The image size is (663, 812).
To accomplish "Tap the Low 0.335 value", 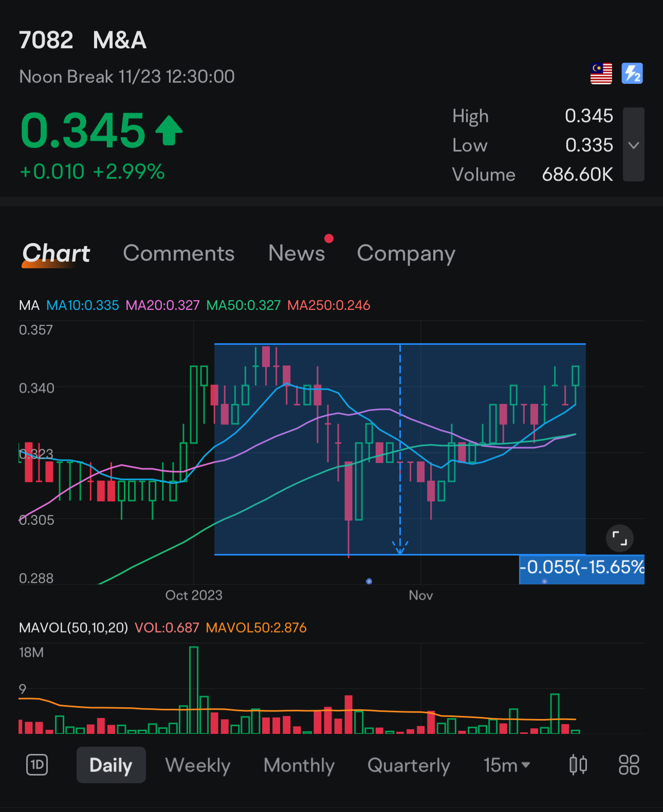I will coord(589,145).
